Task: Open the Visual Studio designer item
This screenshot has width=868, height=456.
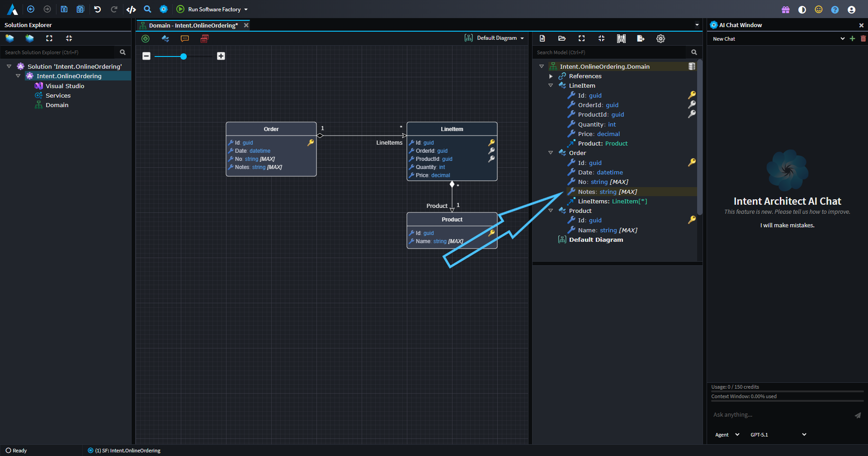Action: pyautogui.click(x=65, y=86)
